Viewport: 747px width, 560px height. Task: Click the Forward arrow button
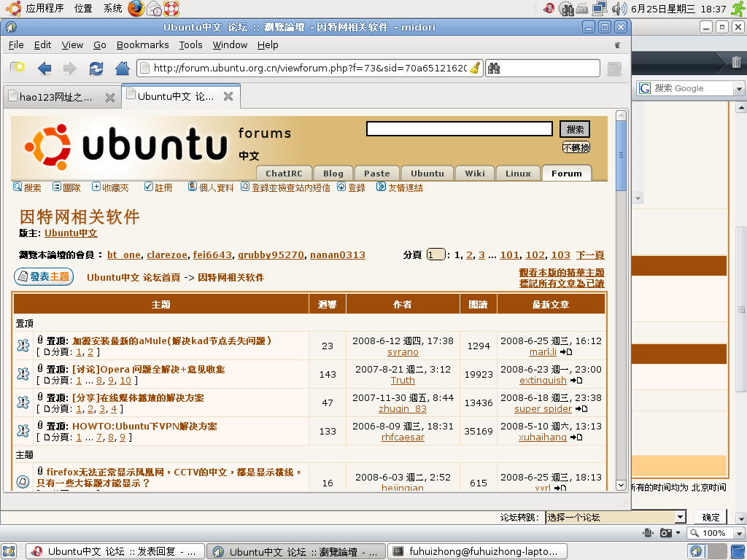click(69, 69)
